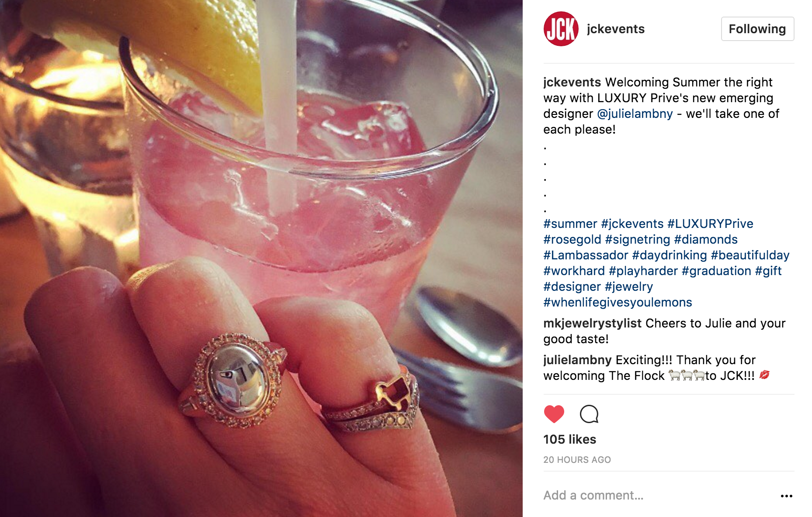Open mkjewelrystylist commenter profile
Screen dimensions: 812x517
click(592, 323)
